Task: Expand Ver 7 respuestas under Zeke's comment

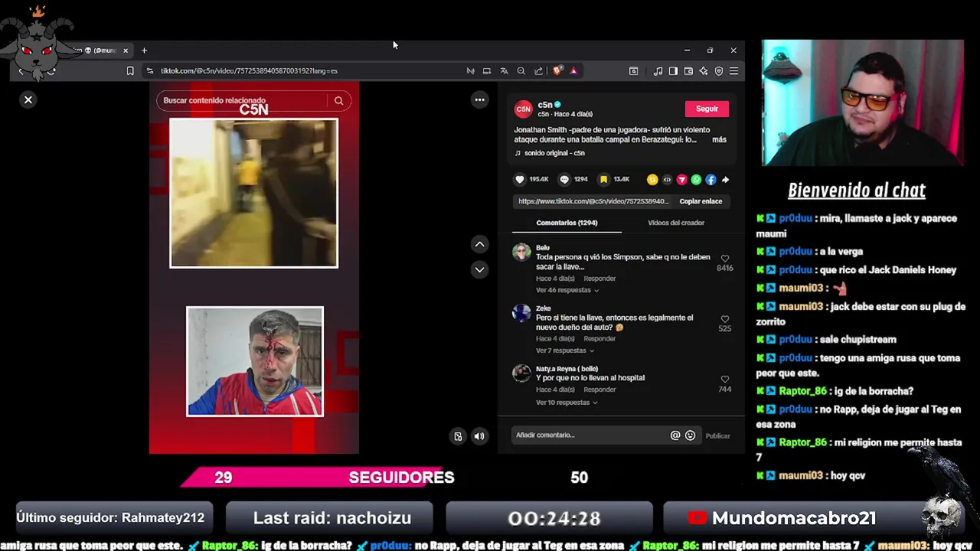Action: 565,350
